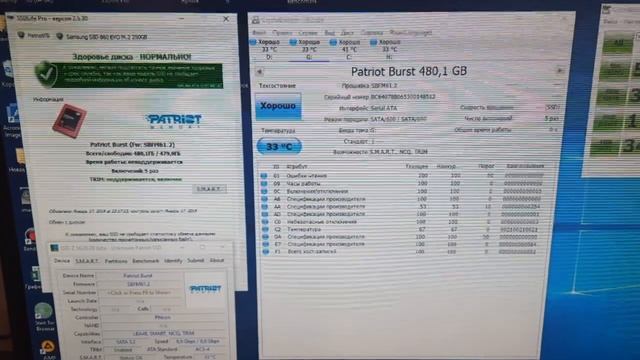The height and width of the screenshot is (360, 640).
Task: Open the Device tab in SSD-Z
Action: click(x=62, y=260)
